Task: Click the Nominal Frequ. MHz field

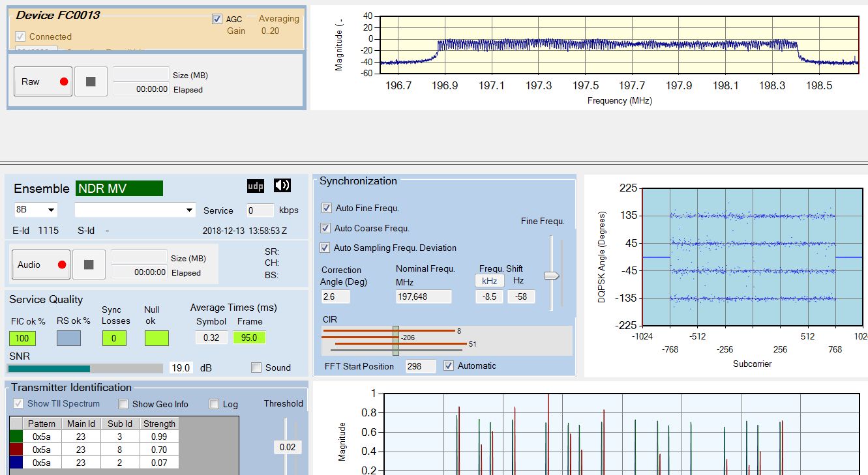Action: tap(423, 296)
